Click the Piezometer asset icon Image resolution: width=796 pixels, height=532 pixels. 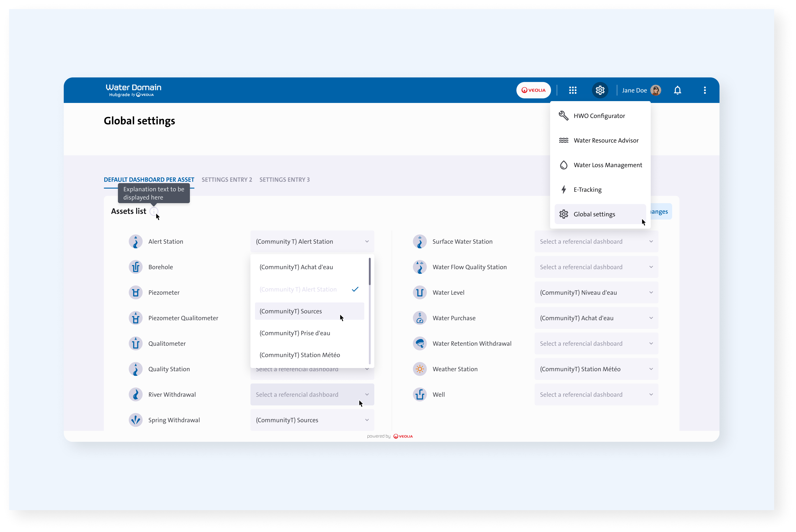(x=136, y=292)
